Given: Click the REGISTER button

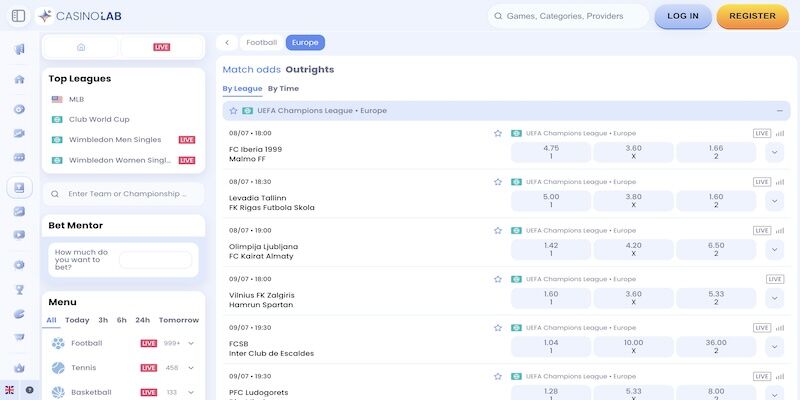Looking at the screenshot, I should (x=753, y=16).
